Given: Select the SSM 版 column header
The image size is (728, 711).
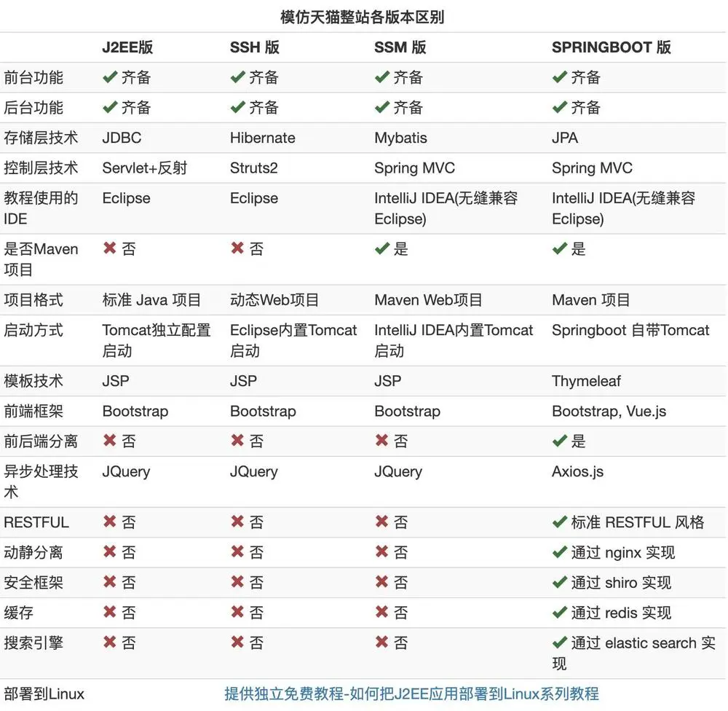Looking at the screenshot, I should [x=400, y=47].
